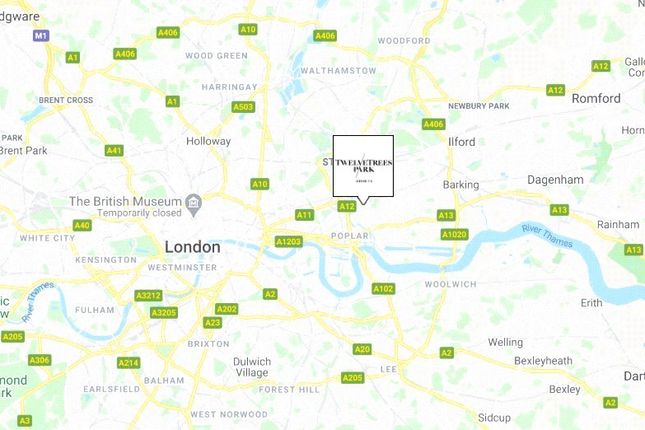The height and width of the screenshot is (430, 645).
Task: Open the Twelvetrees Park marker popup
Action: pos(363,166)
